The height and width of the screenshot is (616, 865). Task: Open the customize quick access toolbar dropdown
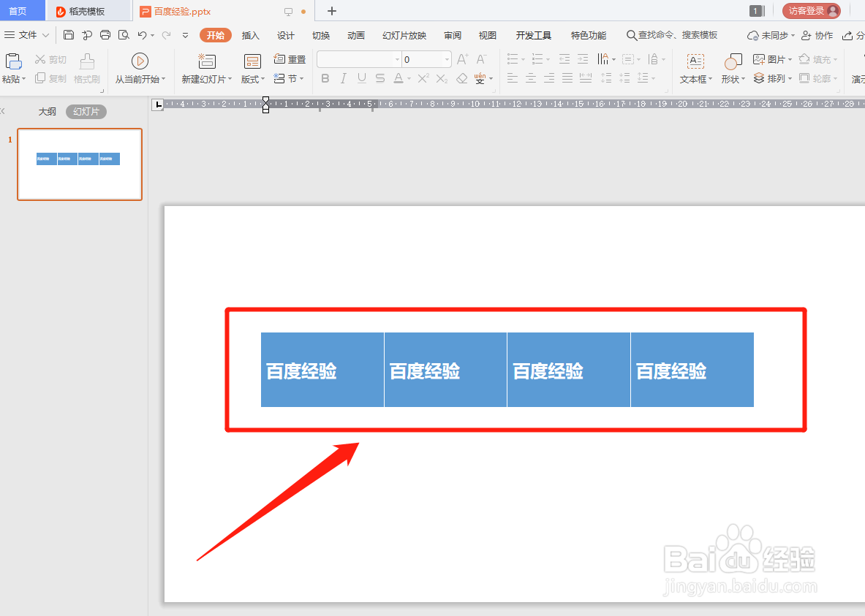pyautogui.click(x=186, y=35)
